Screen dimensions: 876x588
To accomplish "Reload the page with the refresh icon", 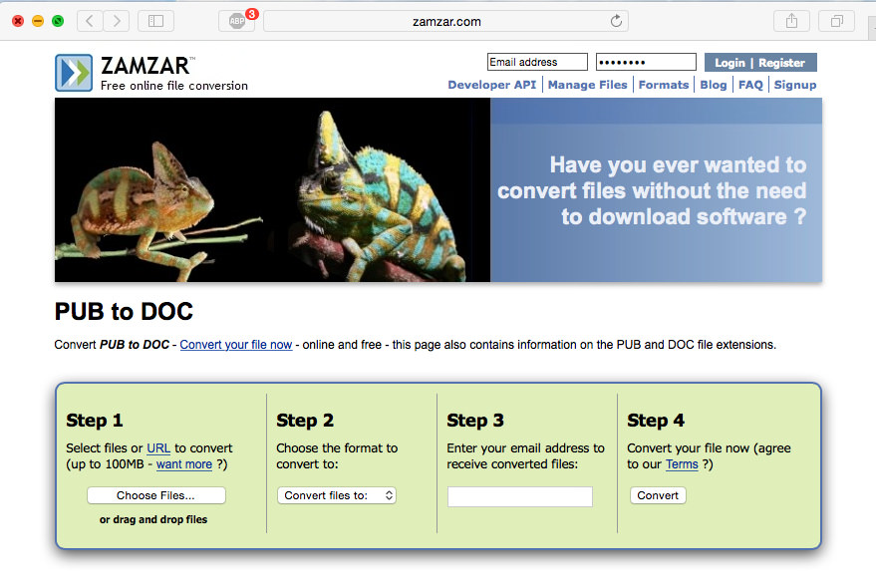I will [616, 21].
